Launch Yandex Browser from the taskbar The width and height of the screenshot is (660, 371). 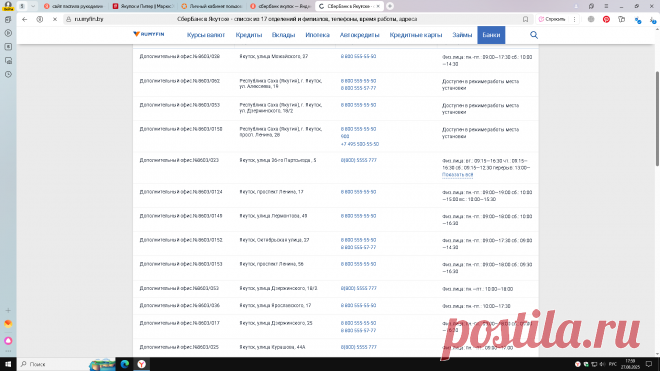141,364
